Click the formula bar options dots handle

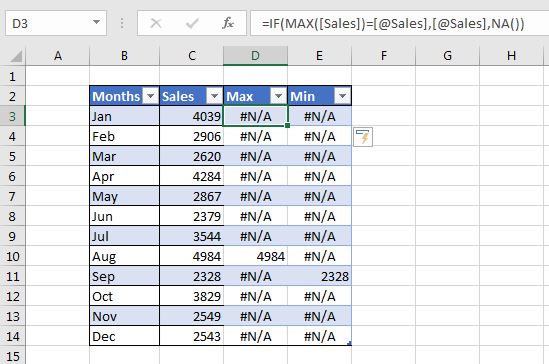click(122, 23)
